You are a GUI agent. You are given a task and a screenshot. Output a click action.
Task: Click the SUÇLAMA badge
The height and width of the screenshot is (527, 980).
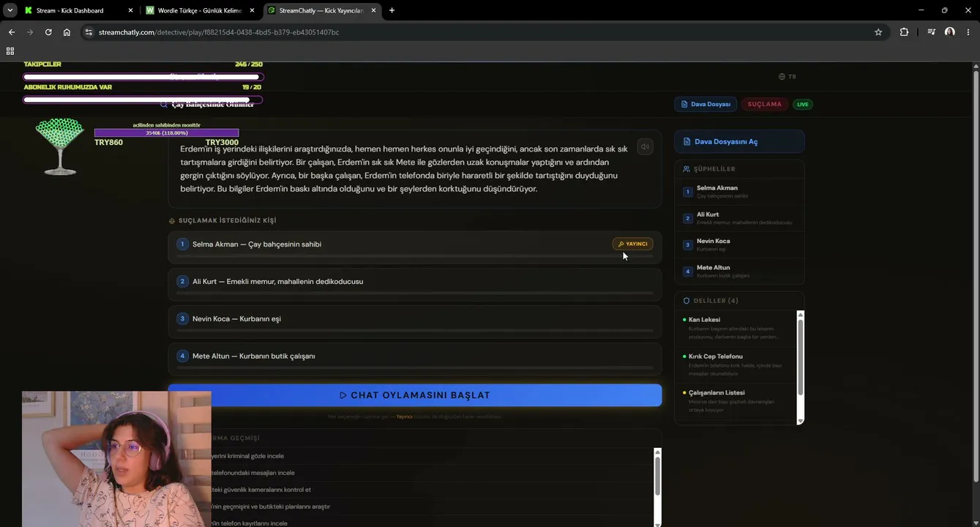[x=764, y=104]
